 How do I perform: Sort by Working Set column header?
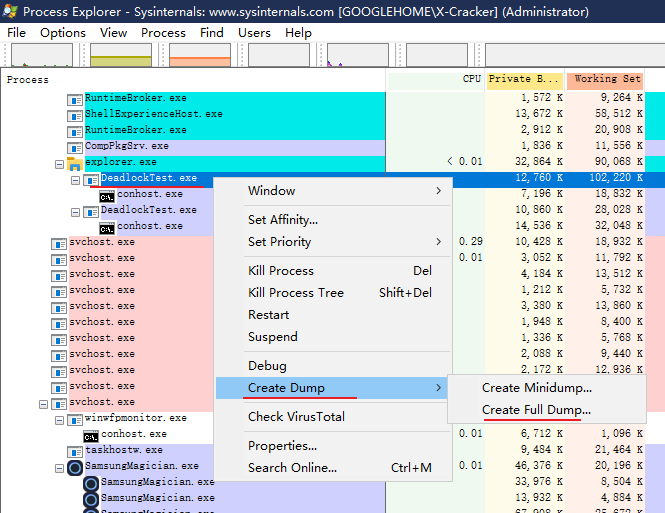[605, 80]
